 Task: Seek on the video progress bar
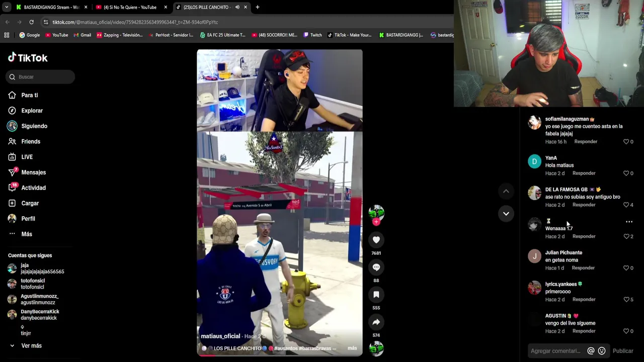[x=279, y=356]
